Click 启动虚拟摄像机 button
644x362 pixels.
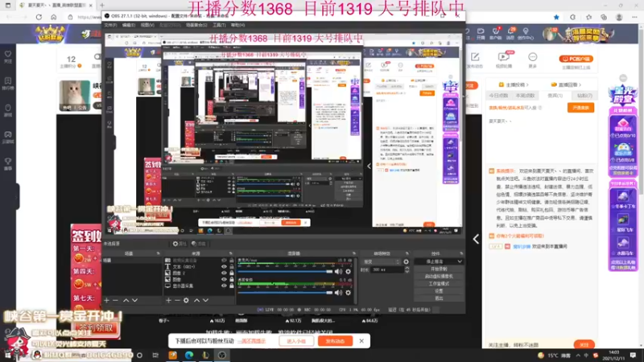439,276
